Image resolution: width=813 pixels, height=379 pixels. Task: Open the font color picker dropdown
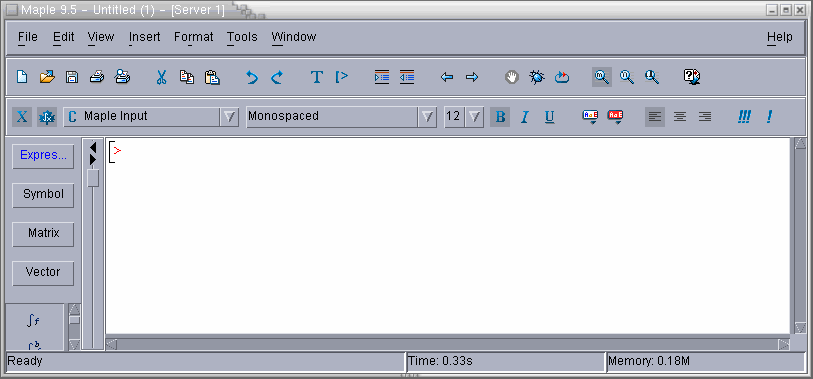pyautogui.click(x=590, y=117)
